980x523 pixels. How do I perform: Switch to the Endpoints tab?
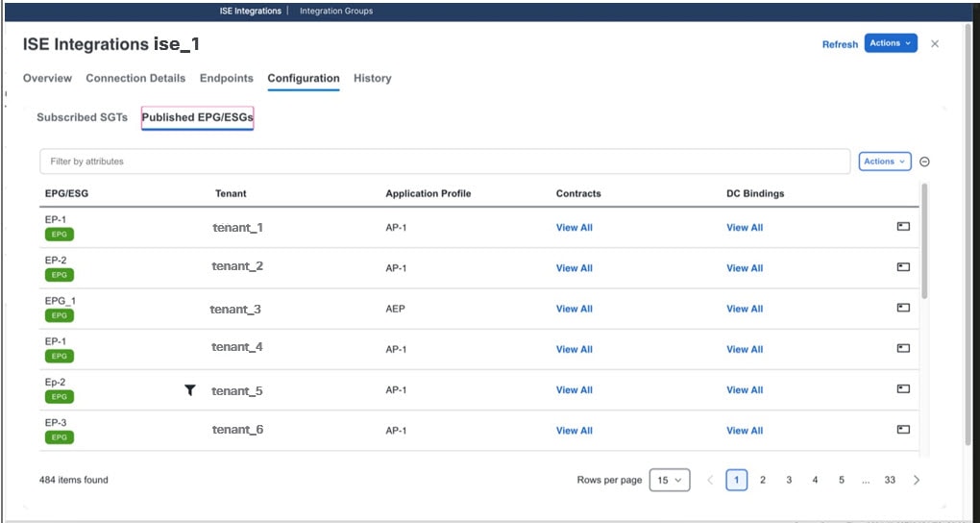tap(226, 78)
